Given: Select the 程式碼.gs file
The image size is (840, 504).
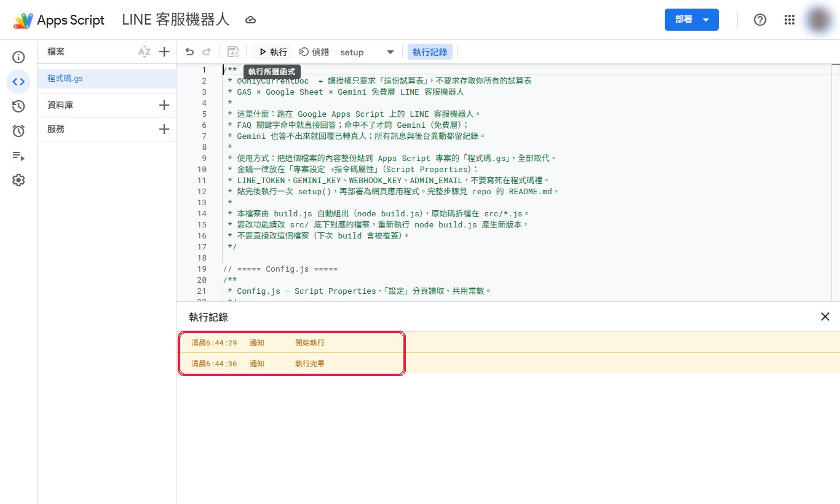Looking at the screenshot, I should tap(107, 79).
